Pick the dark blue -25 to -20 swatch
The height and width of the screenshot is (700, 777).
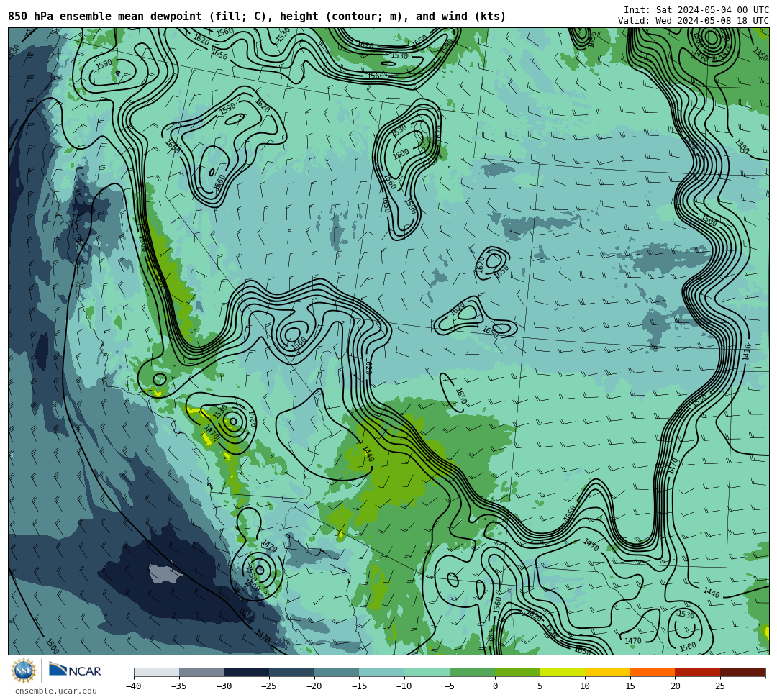coord(292,672)
